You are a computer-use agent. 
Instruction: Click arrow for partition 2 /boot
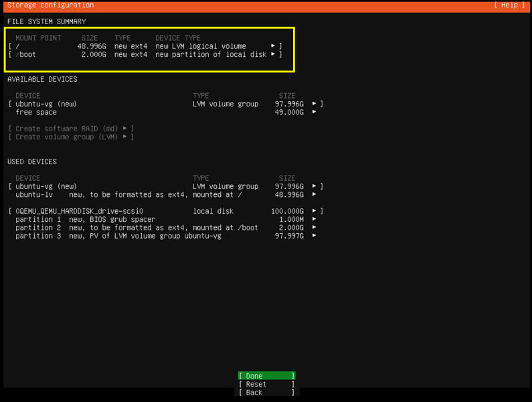[x=315, y=227]
